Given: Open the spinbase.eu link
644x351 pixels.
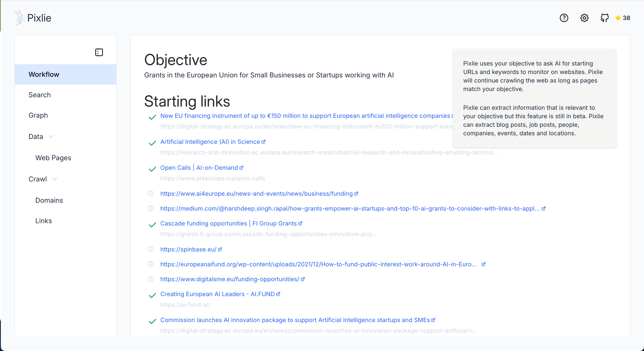Looking at the screenshot, I should [188, 249].
